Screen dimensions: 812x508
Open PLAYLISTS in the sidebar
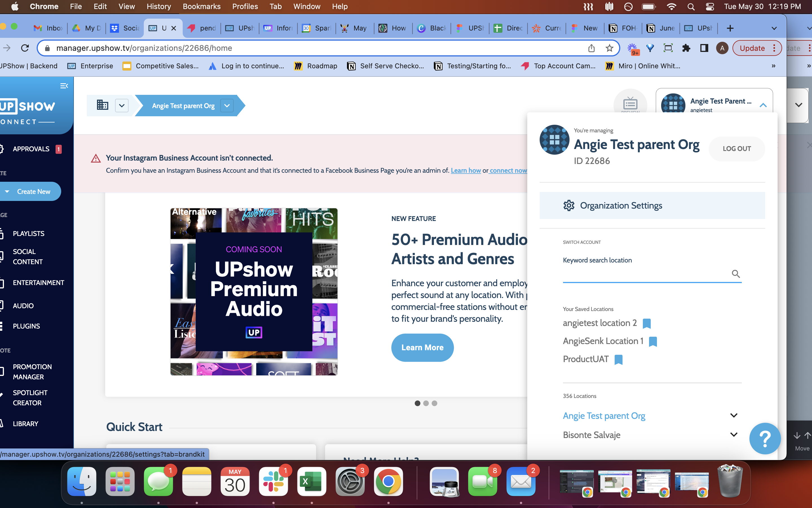pyautogui.click(x=28, y=233)
